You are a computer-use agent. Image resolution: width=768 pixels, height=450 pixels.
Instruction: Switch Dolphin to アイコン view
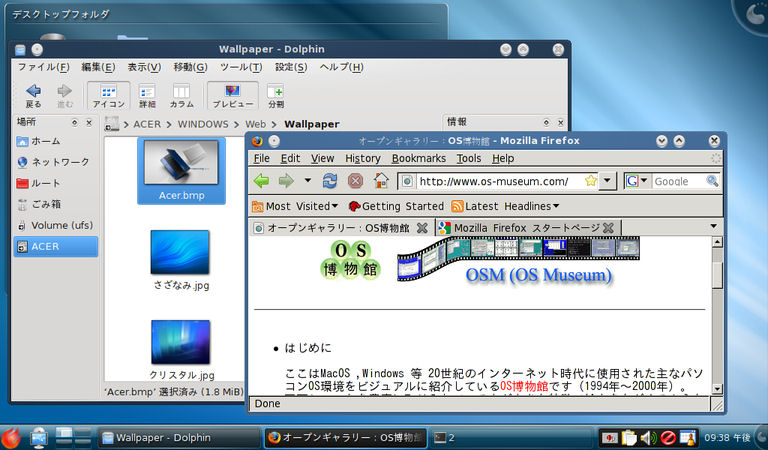click(108, 95)
